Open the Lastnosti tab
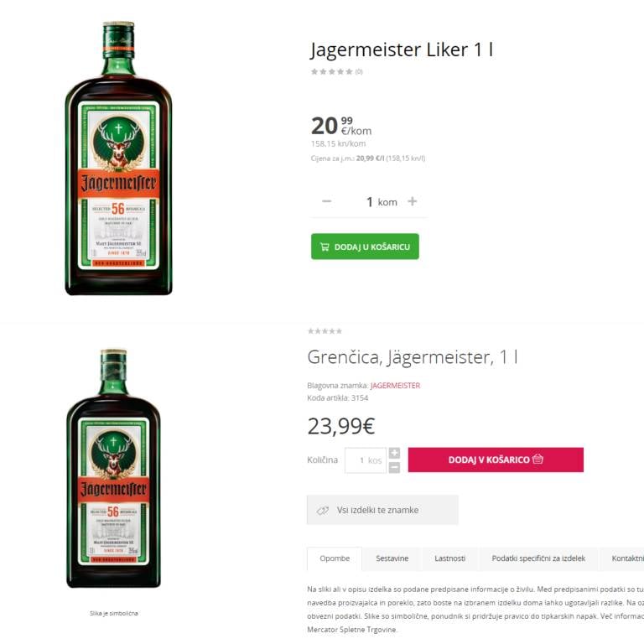Image resolution: width=644 pixels, height=644 pixels. coord(449,558)
